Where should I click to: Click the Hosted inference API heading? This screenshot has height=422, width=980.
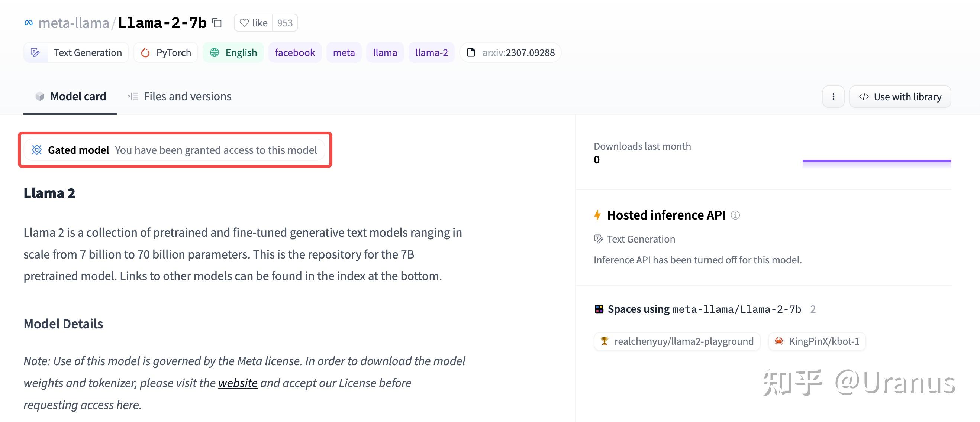pyautogui.click(x=666, y=215)
